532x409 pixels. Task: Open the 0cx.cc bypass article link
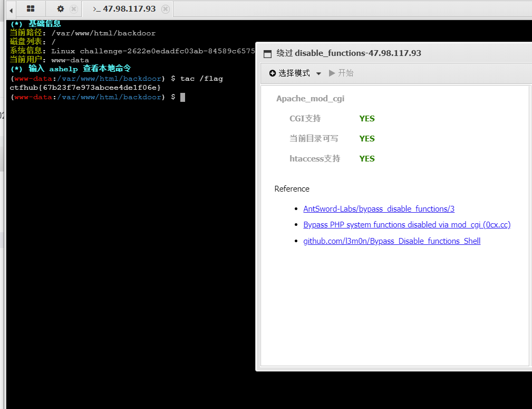point(407,224)
